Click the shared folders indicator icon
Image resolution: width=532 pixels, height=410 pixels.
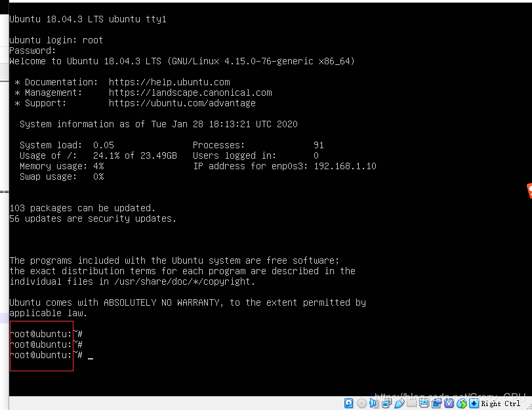pyautogui.click(x=411, y=403)
